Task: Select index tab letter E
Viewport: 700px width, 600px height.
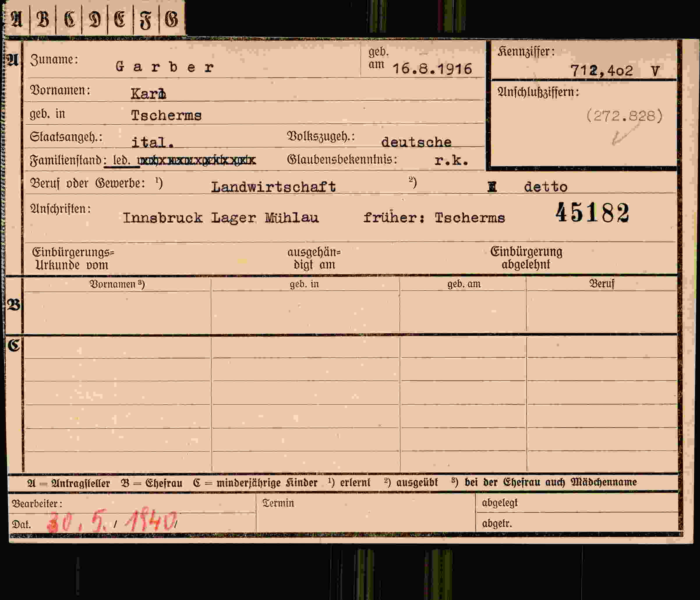Action: click(120, 19)
